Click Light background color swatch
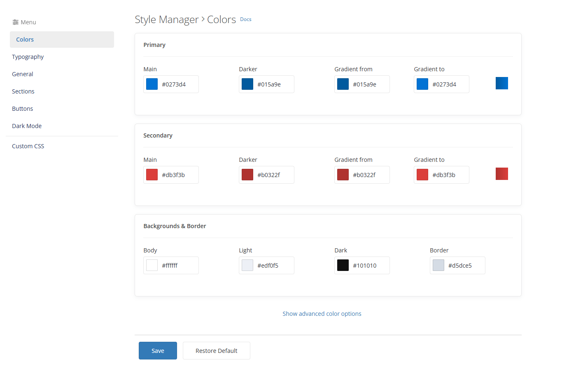 pyautogui.click(x=247, y=265)
